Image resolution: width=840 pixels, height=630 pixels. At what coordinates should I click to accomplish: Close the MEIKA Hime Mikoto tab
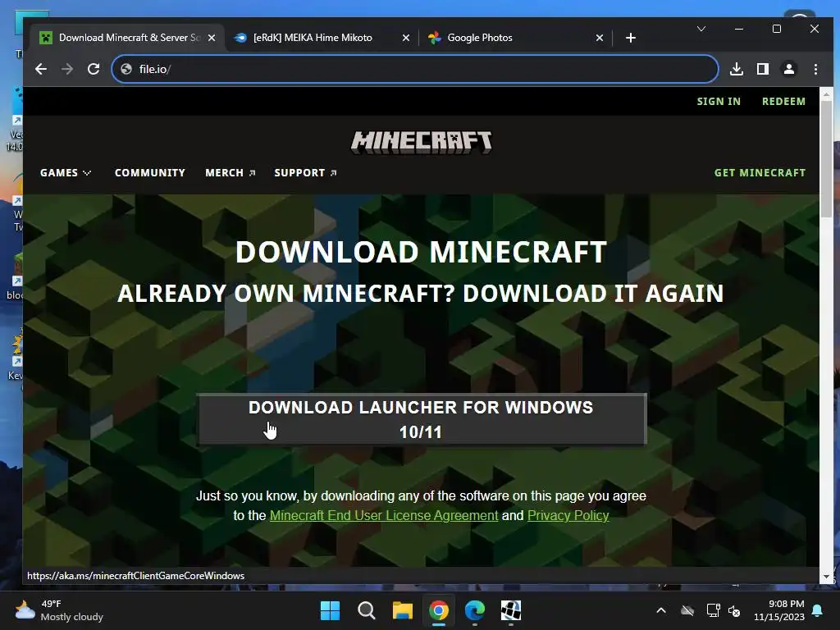(406, 38)
